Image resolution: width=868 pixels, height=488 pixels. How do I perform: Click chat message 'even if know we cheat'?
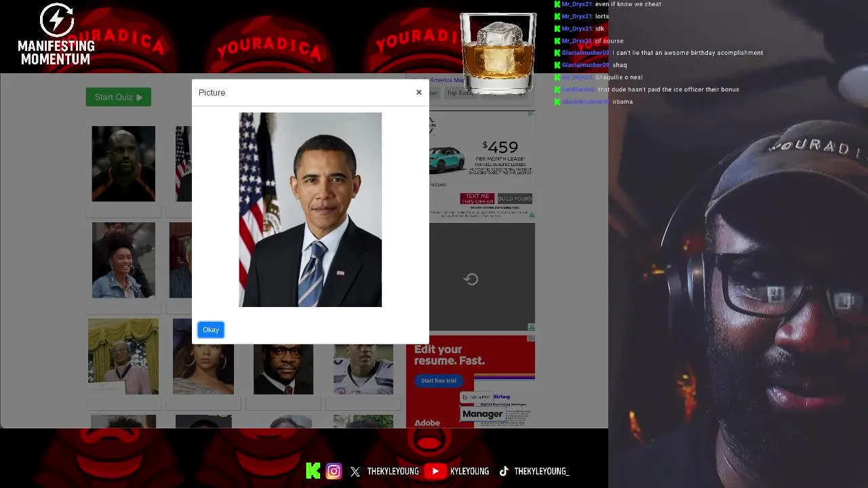click(x=628, y=4)
